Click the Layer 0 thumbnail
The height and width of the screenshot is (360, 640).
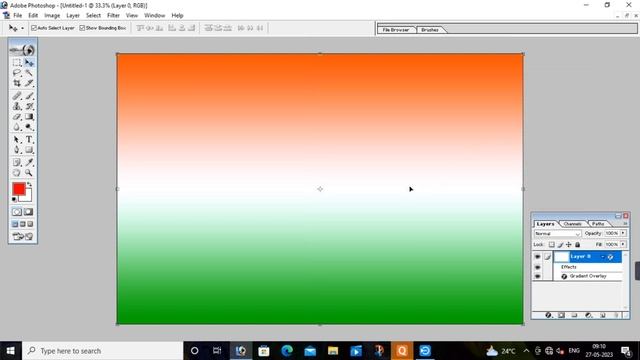[x=562, y=257]
